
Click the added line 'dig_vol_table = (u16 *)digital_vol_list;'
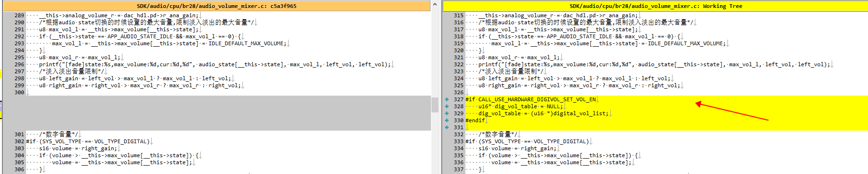pos(543,113)
